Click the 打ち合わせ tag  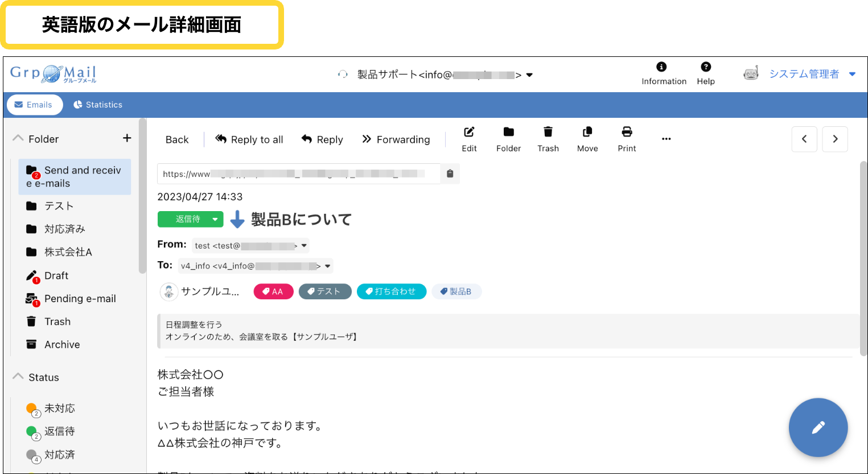pyautogui.click(x=392, y=291)
